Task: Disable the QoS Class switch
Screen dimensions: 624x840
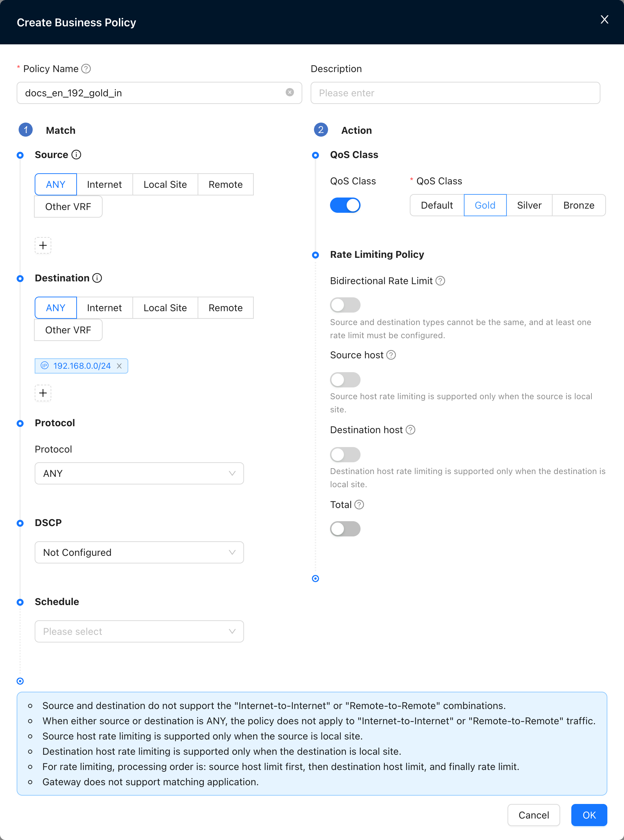Action: tap(345, 205)
